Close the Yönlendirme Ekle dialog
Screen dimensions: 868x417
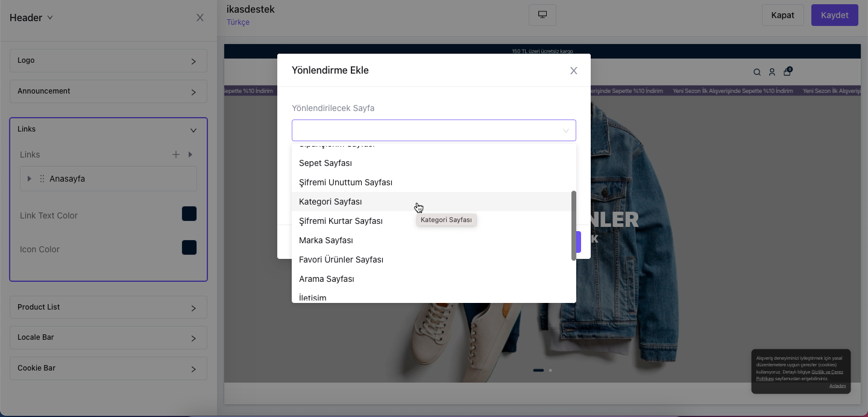574,71
